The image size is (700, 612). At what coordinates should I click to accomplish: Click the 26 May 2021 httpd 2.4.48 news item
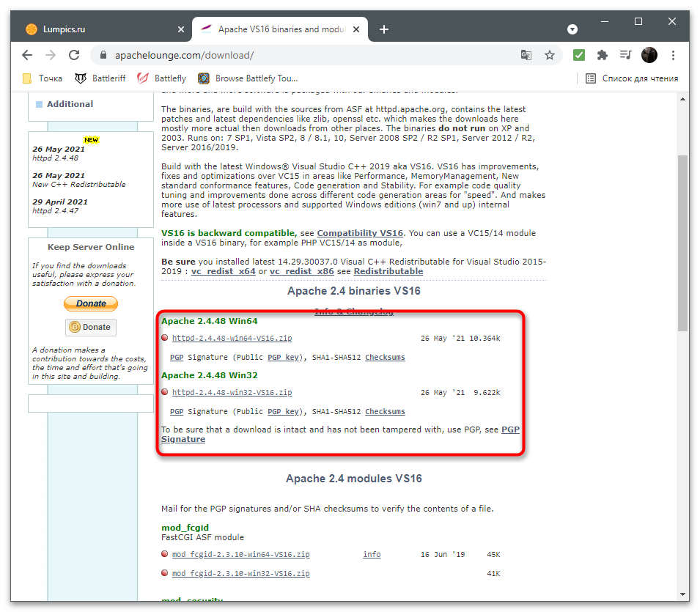[x=59, y=154]
